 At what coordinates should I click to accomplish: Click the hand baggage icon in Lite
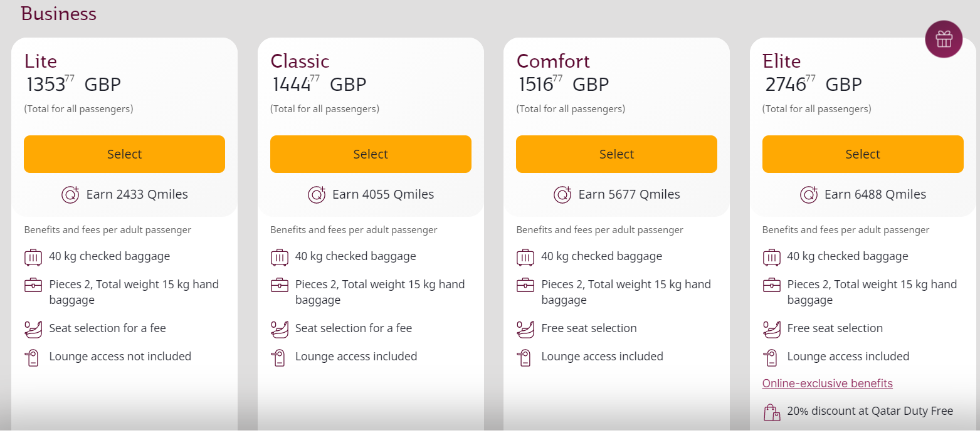pyautogui.click(x=33, y=285)
